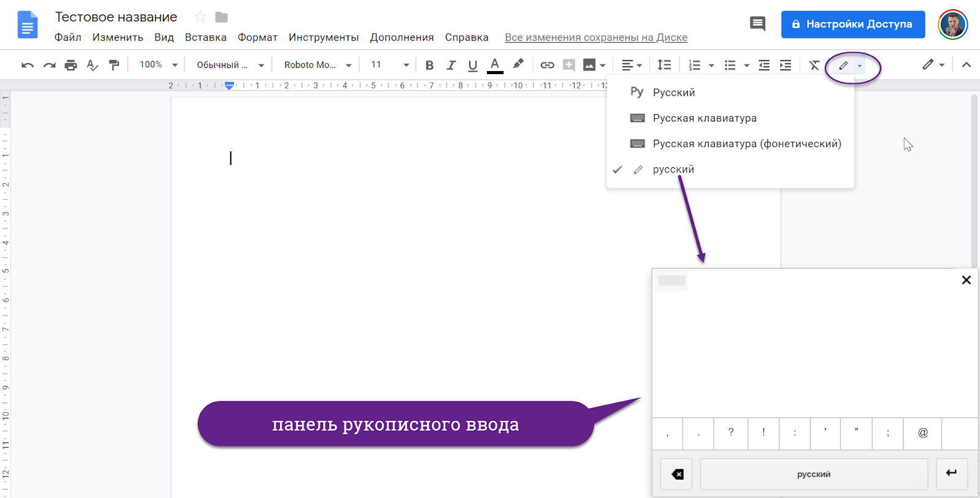
Task: Open the Инструменты menu
Action: click(323, 37)
